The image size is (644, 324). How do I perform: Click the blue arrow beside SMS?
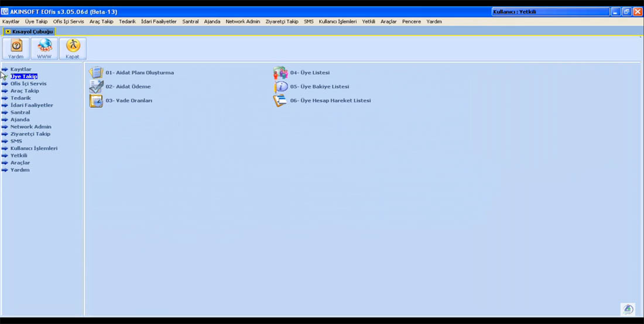5,141
